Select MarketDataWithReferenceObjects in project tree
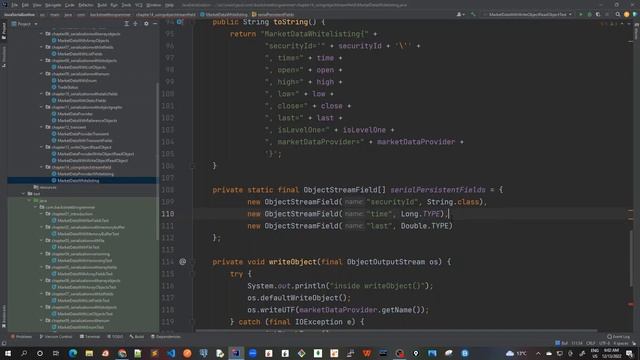Screen dimensions: 640x360 coord(87,120)
